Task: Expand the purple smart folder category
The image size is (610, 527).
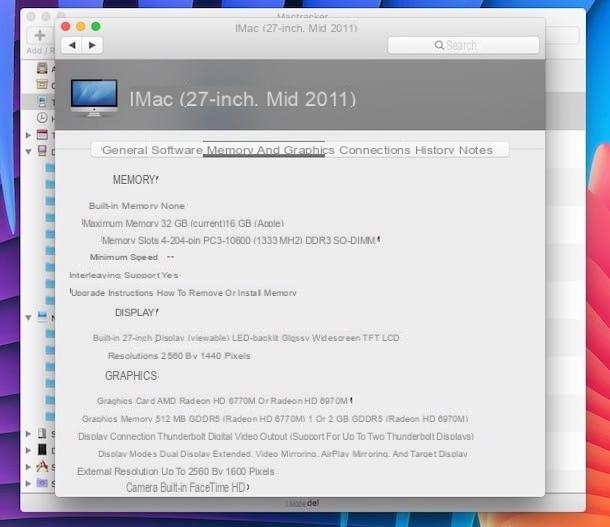Action: (x=28, y=483)
